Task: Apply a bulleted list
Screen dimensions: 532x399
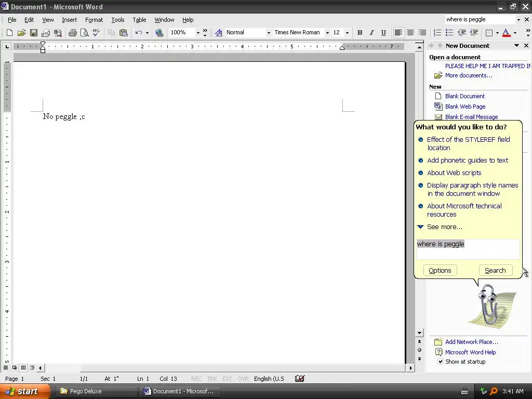Action: (x=449, y=33)
